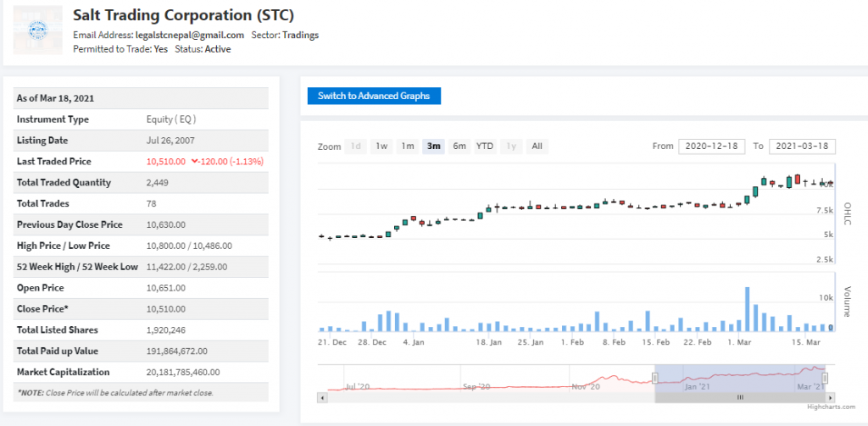
Task: Click the red down arrow by price change
Action: pyautogui.click(x=194, y=161)
